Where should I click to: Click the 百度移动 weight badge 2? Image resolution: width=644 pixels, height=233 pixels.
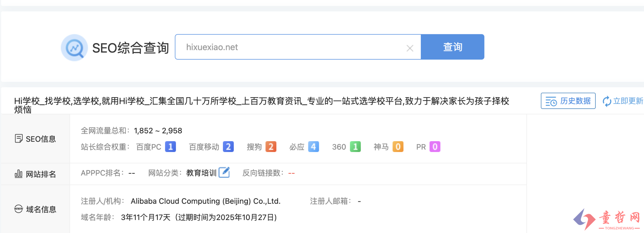[228, 147]
